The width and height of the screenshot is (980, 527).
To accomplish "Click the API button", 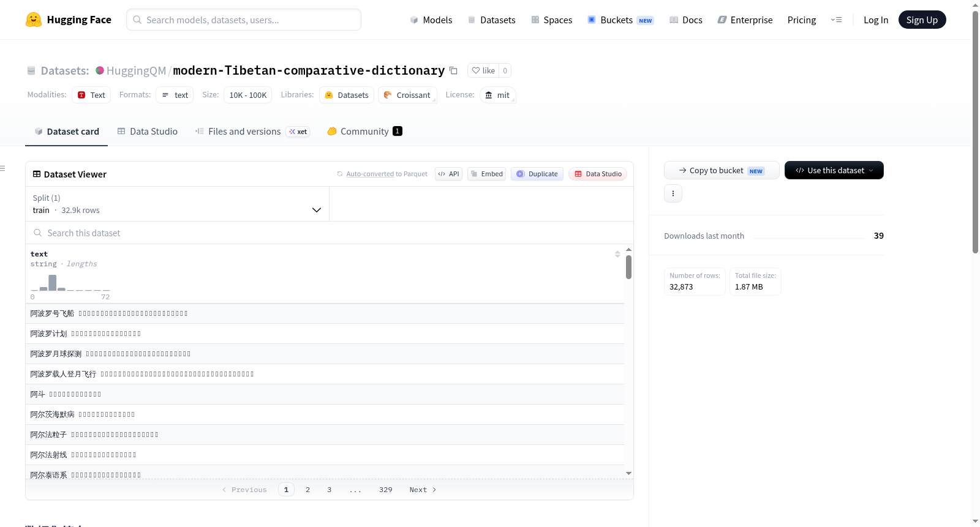I will point(448,174).
